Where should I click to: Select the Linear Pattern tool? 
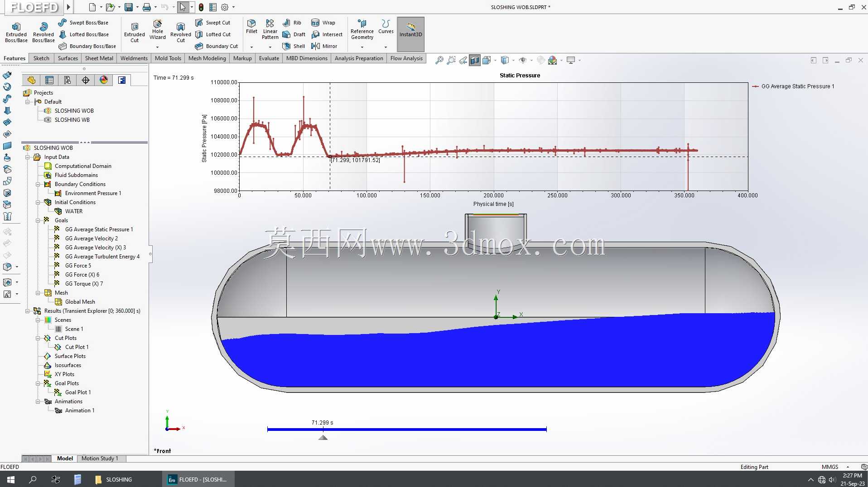point(270,29)
